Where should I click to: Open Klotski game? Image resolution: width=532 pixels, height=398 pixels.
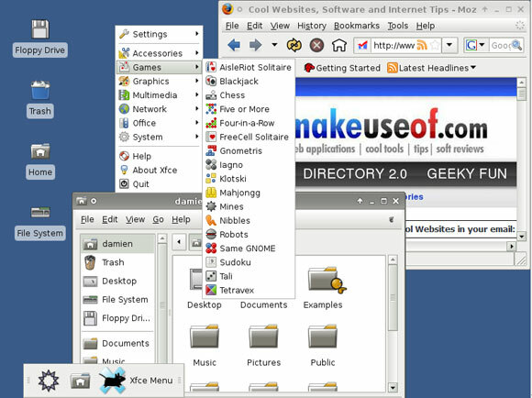[x=249, y=179]
